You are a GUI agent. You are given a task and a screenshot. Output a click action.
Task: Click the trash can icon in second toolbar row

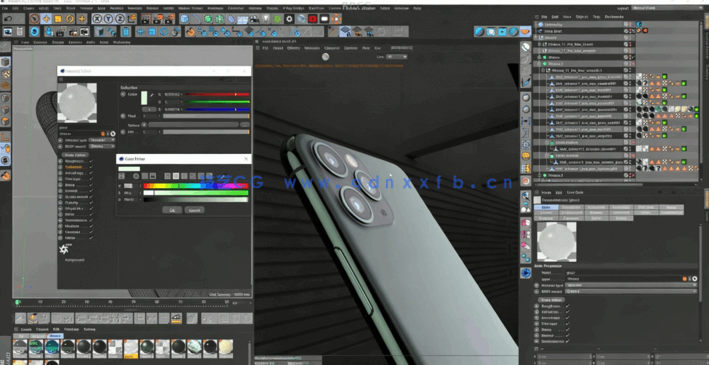pos(126,32)
